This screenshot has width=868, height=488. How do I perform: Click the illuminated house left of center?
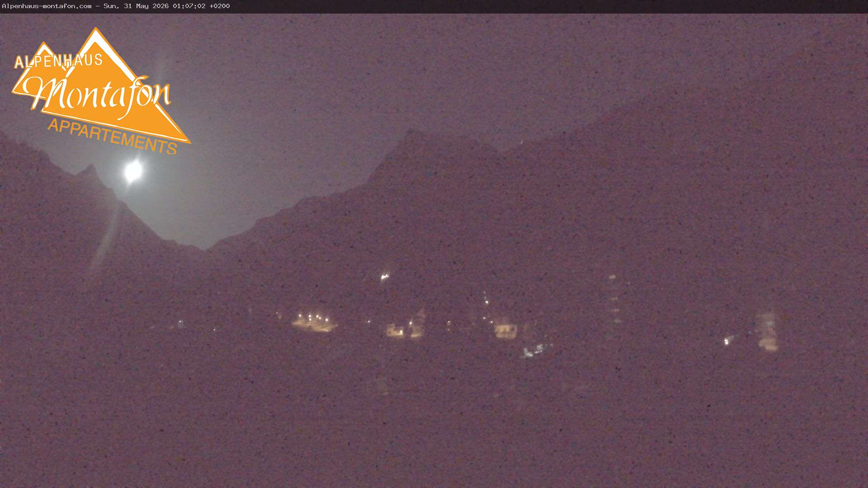point(396,331)
